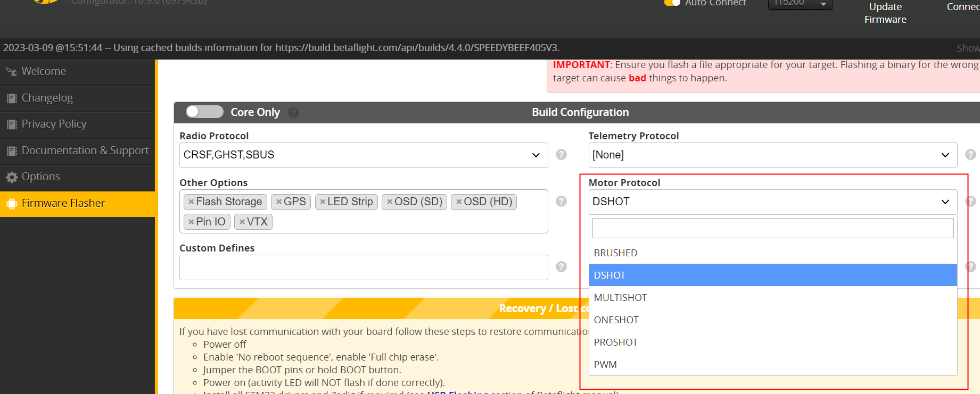The height and width of the screenshot is (394, 980).
Task: Toggle the Auto-Connect switch
Action: tap(672, 3)
